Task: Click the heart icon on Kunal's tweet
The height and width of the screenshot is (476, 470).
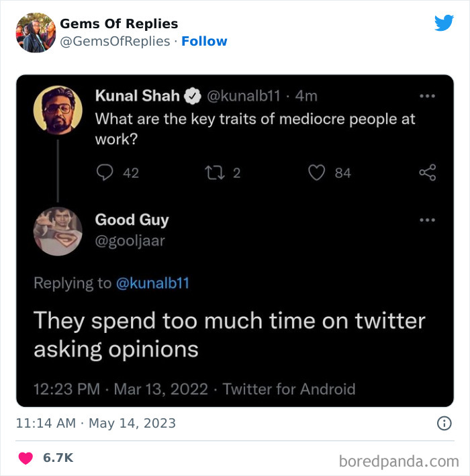Action: pos(318,173)
